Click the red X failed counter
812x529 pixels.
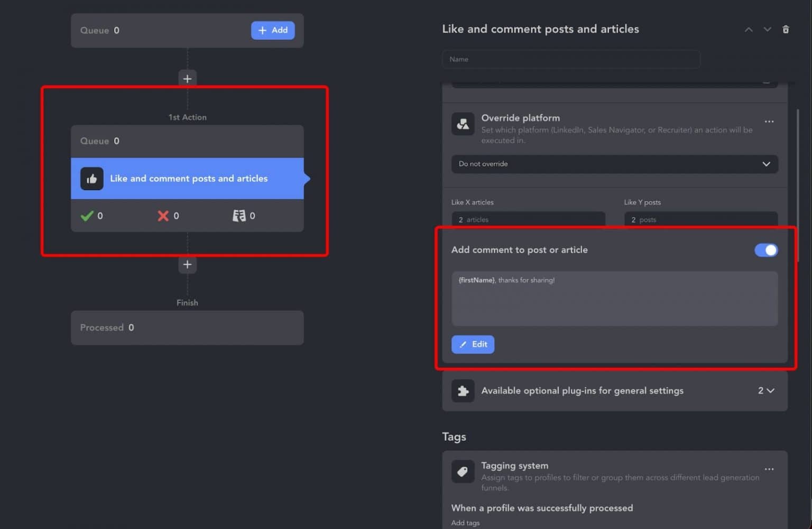coord(163,216)
